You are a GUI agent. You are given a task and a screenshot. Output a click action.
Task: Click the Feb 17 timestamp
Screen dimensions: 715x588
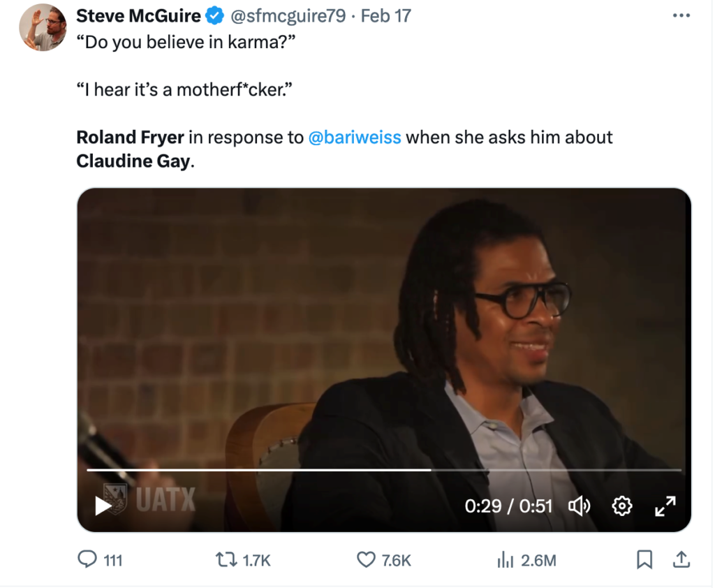(386, 16)
